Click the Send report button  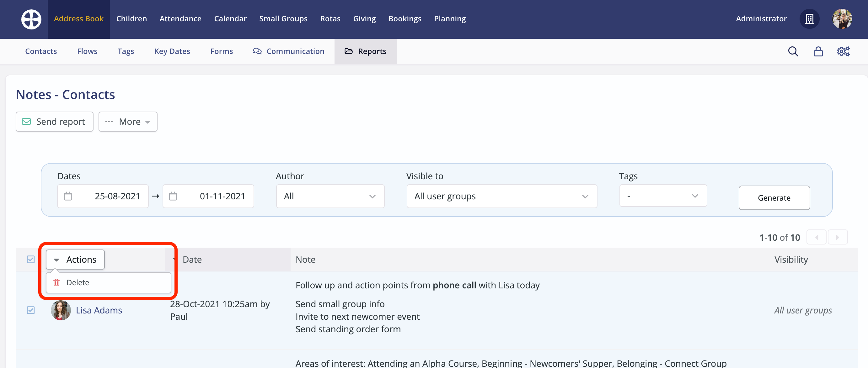[54, 122]
